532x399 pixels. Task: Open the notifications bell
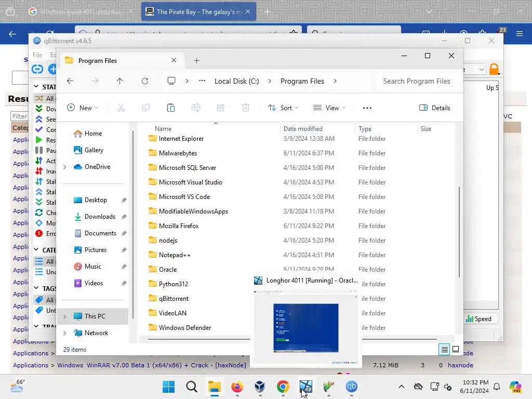(497, 387)
